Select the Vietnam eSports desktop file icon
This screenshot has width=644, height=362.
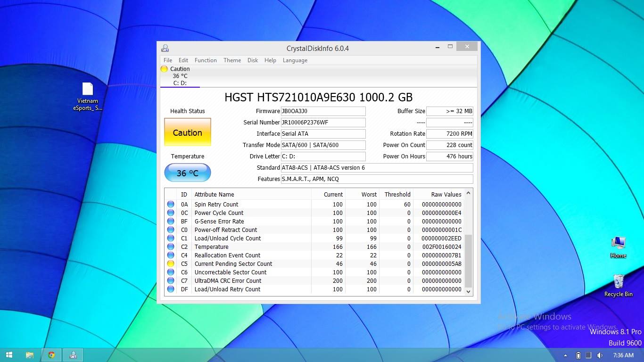coord(88,97)
